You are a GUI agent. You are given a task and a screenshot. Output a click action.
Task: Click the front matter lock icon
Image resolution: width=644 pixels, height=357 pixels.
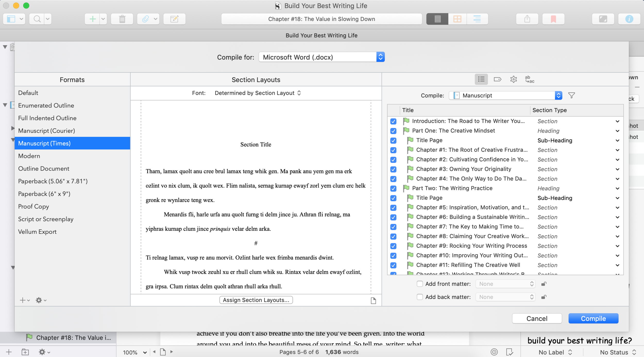tap(544, 284)
